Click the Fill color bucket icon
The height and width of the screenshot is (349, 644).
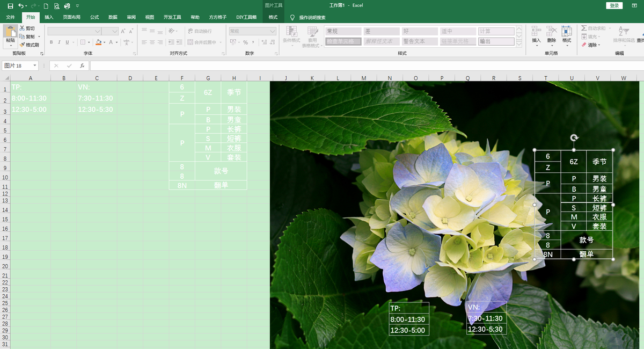click(98, 42)
